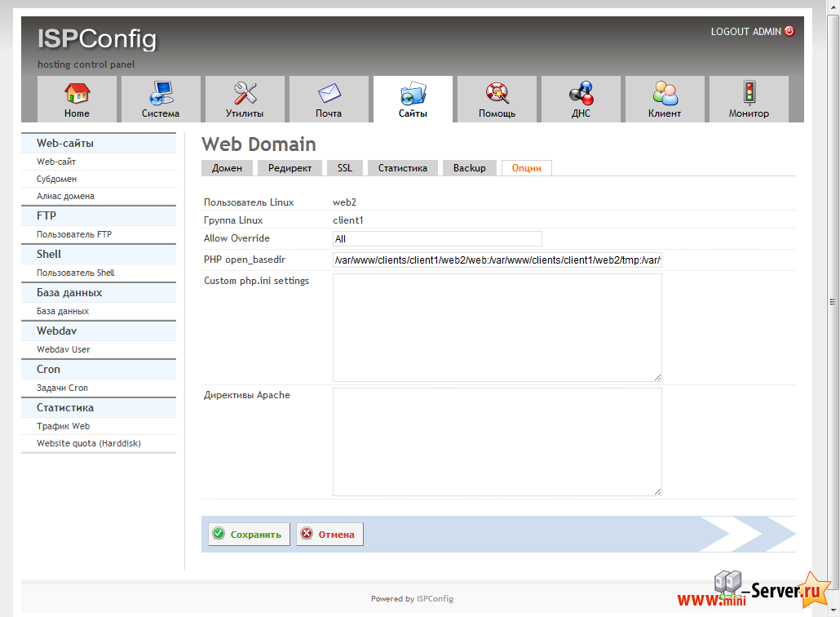Screen dimensions: 840x617
Task: Click inside Custom php.ini settings textarea
Action: pos(497,327)
